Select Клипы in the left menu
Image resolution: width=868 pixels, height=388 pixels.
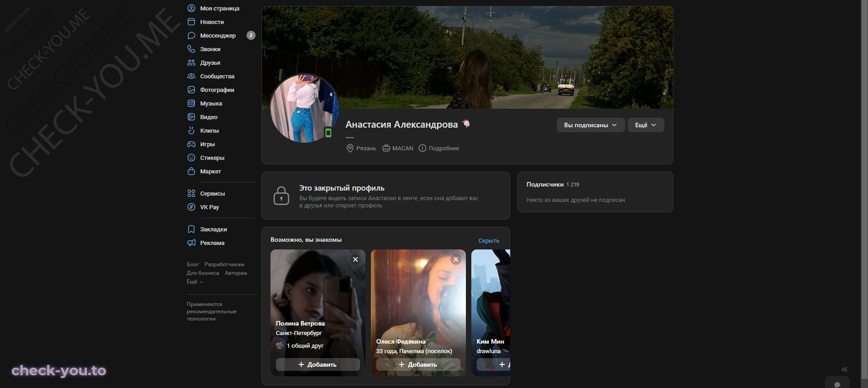209,130
